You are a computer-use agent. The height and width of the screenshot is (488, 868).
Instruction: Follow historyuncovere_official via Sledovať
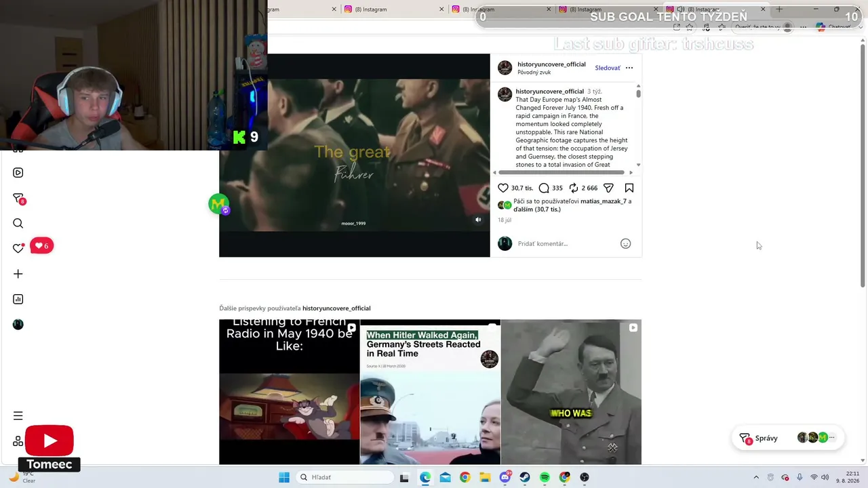coord(608,68)
